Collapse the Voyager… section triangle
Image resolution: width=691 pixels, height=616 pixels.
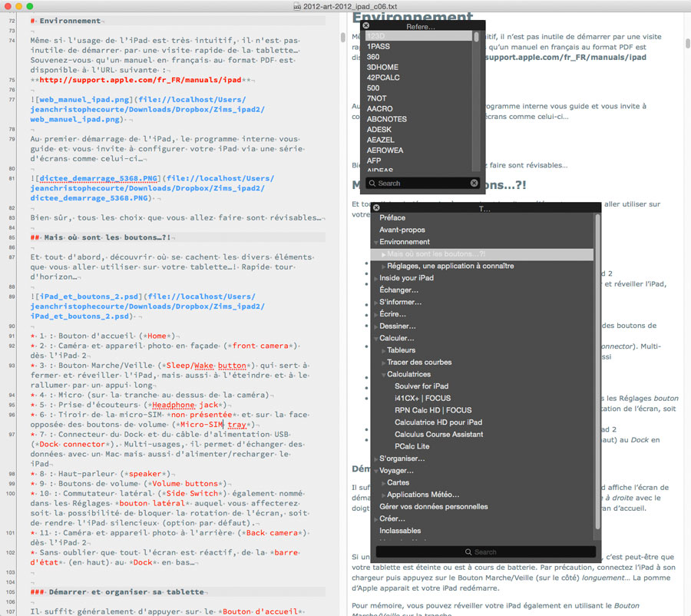click(376, 471)
